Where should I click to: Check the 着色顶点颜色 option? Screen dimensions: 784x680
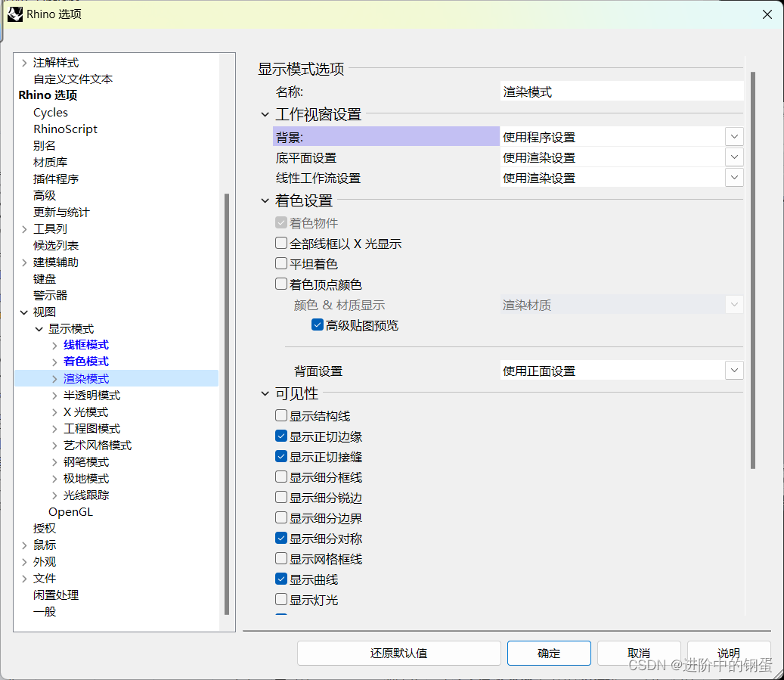281,284
